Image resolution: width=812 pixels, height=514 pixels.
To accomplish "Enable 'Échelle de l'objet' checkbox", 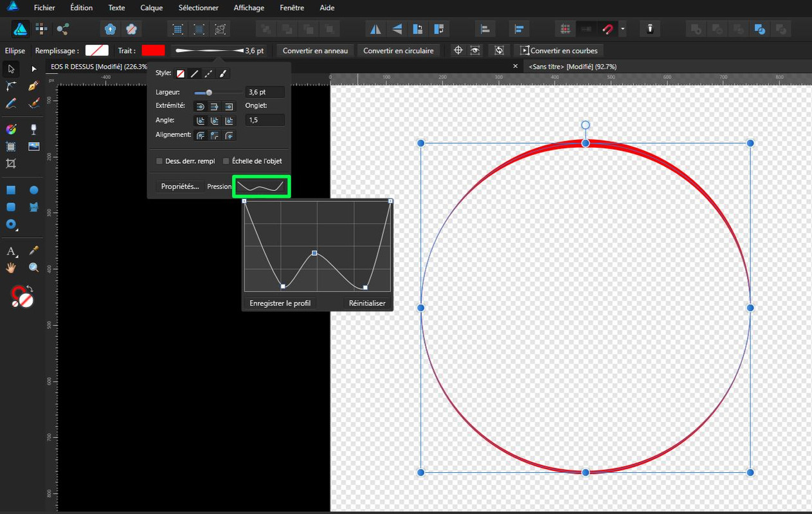I will point(226,161).
